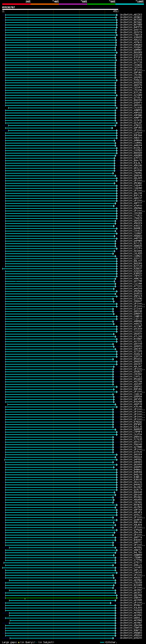Image resolution: width=146 pixels, height=644 pixels.
Task: Select the label UniRef100_A4R7V9
Action: point(131,239)
